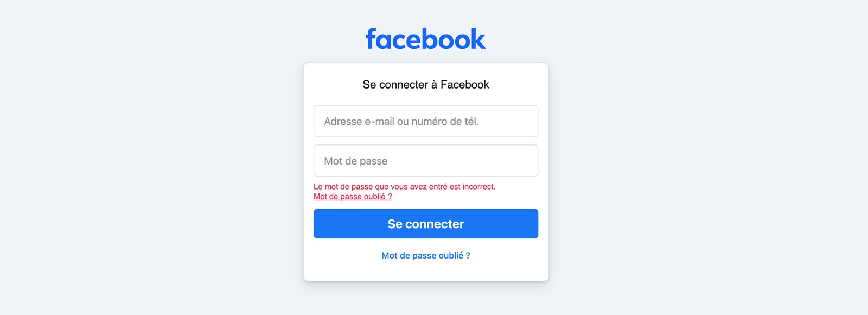Focus the 'Adresse e-mail ou numéro de tél.' field
This screenshot has width=868, height=315.
click(x=426, y=121)
